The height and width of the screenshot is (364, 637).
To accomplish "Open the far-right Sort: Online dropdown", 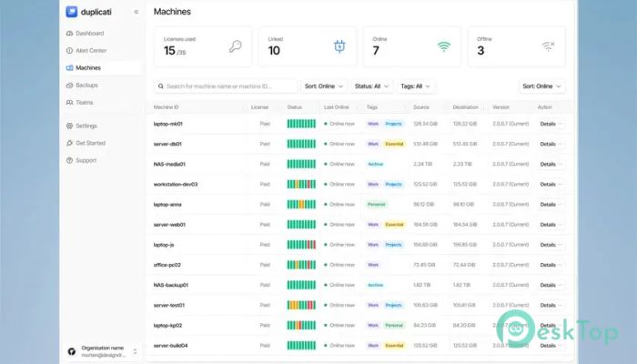I will 542,86.
